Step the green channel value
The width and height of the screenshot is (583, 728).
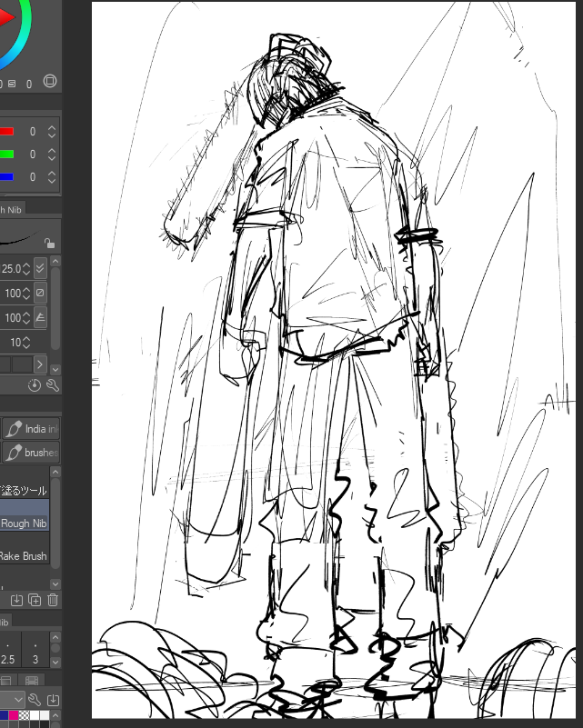52,155
